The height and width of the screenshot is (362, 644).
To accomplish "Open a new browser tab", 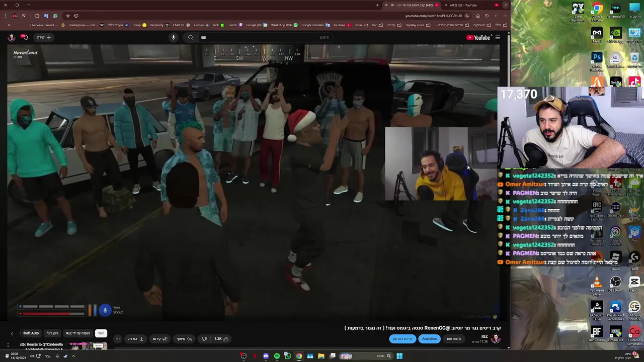I will 377,5.
